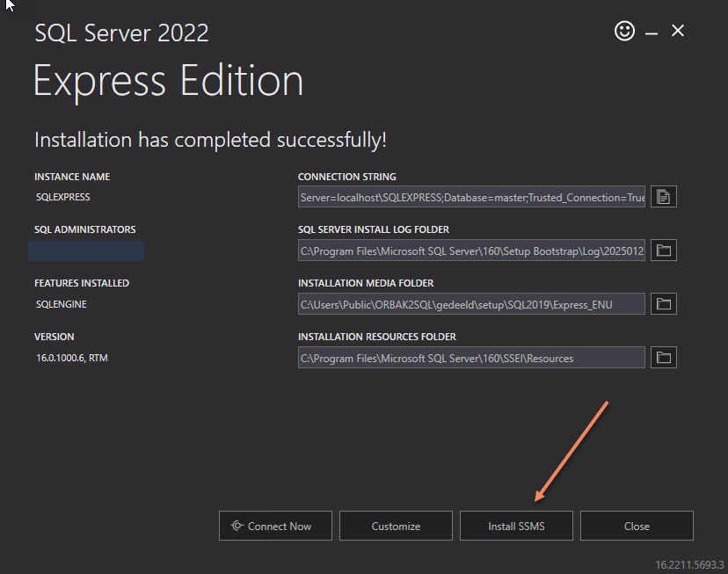
Task: Click the version 16.0.1000.6, RTM text
Action: click(72, 358)
